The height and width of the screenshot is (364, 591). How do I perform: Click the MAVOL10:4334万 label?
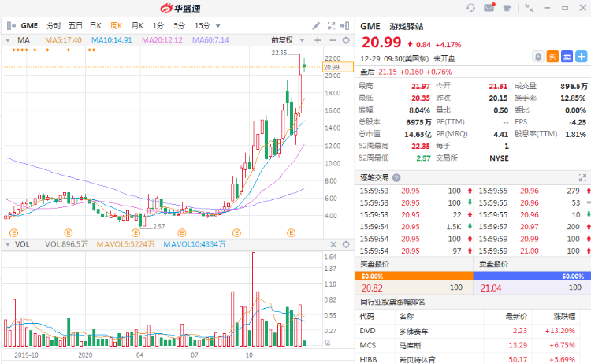[195, 244]
